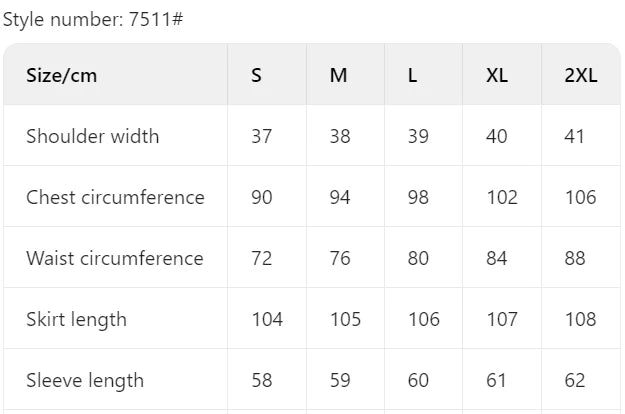Click chest circumference value 106 for 2XL

579,197
